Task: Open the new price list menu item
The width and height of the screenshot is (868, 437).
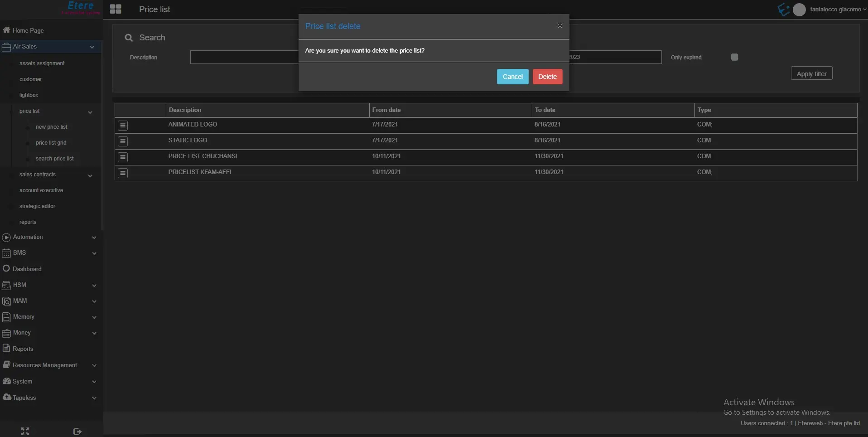Action: coord(51,127)
